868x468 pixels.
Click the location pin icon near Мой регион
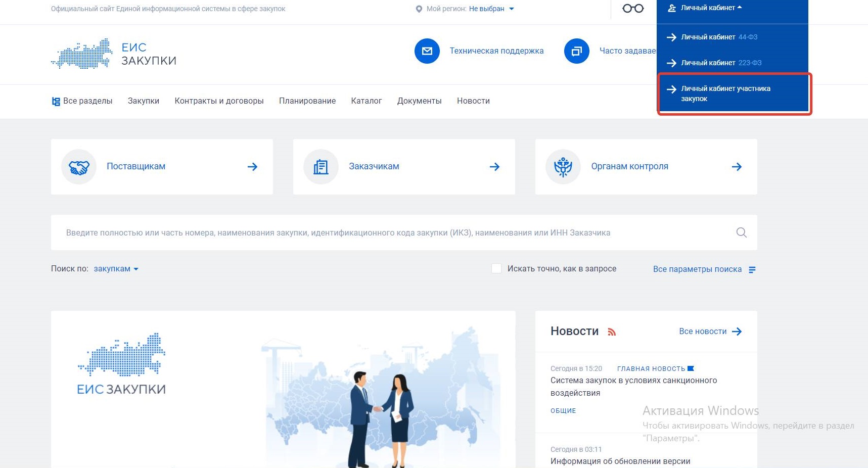click(x=419, y=9)
